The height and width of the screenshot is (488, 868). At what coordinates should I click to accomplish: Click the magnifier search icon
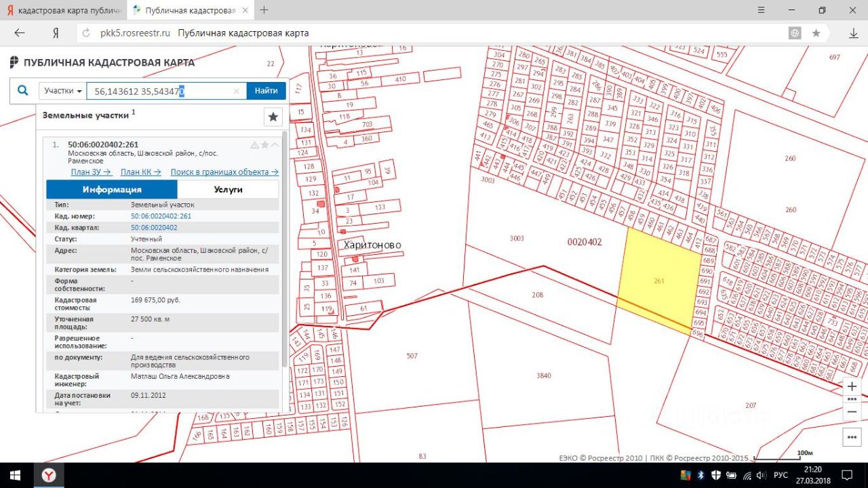[x=22, y=91]
